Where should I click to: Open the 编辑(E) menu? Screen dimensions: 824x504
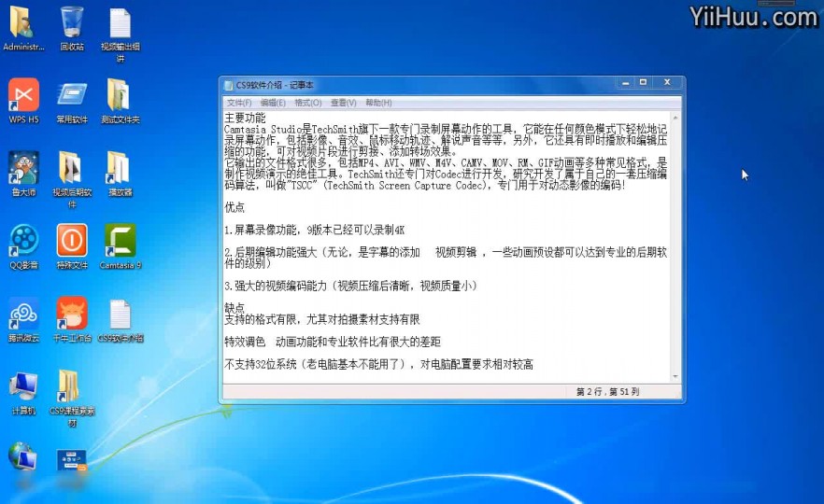point(273,103)
